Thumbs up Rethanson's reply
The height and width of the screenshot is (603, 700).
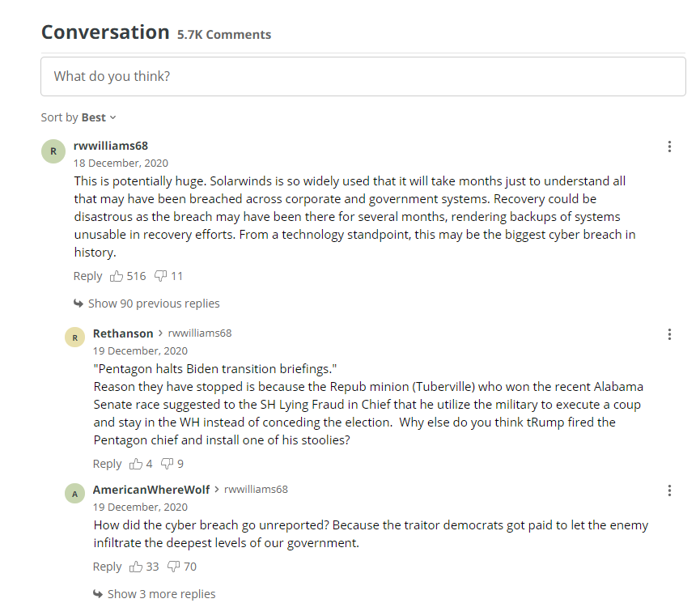coord(136,464)
